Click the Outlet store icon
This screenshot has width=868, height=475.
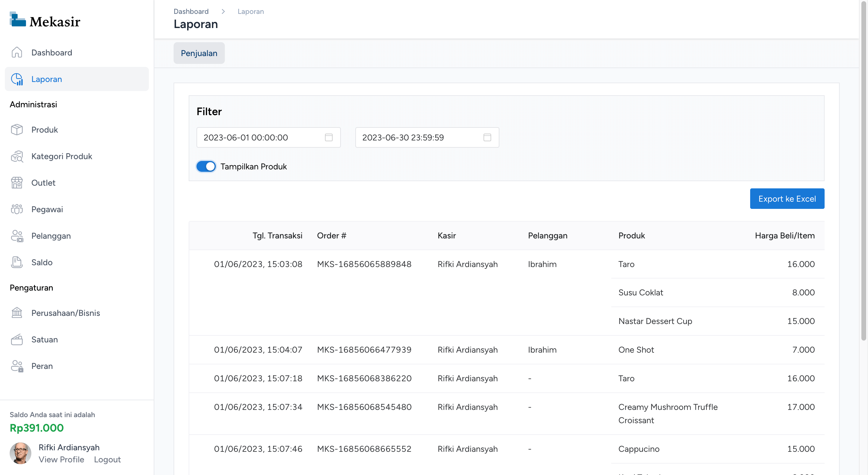click(x=17, y=183)
